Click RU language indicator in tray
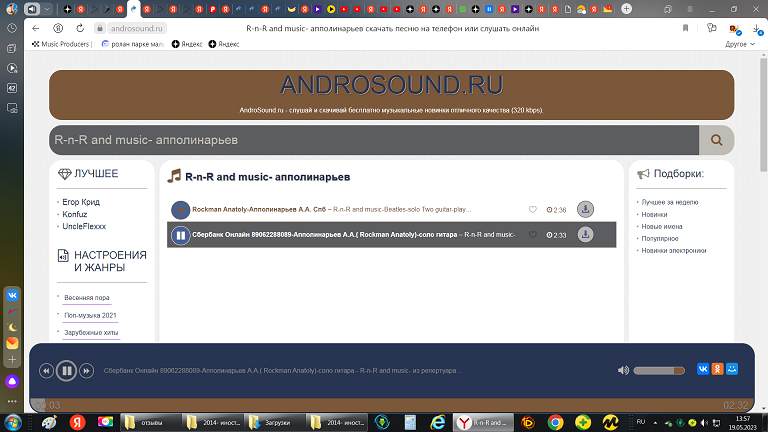768x432 pixels. (641, 422)
